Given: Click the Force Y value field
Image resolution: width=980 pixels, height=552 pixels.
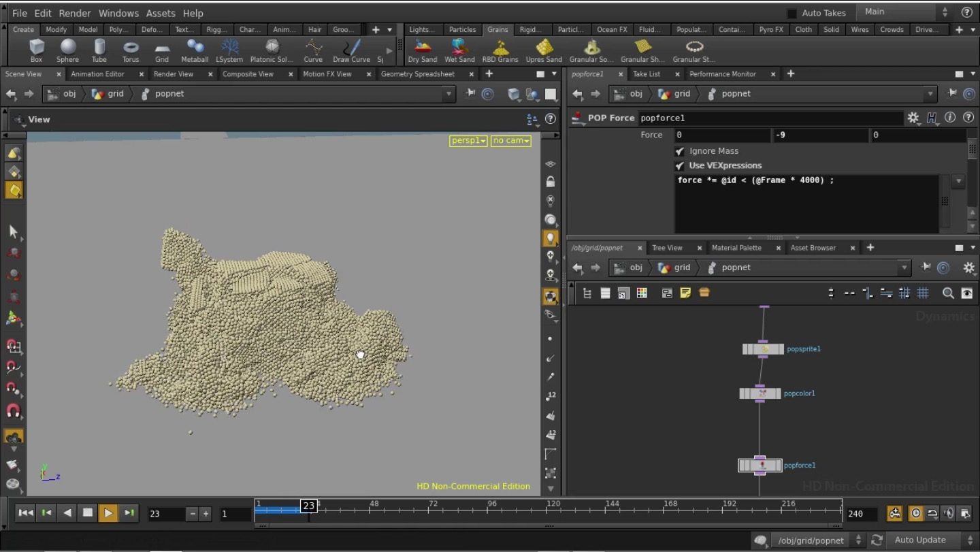Looking at the screenshot, I should [820, 135].
